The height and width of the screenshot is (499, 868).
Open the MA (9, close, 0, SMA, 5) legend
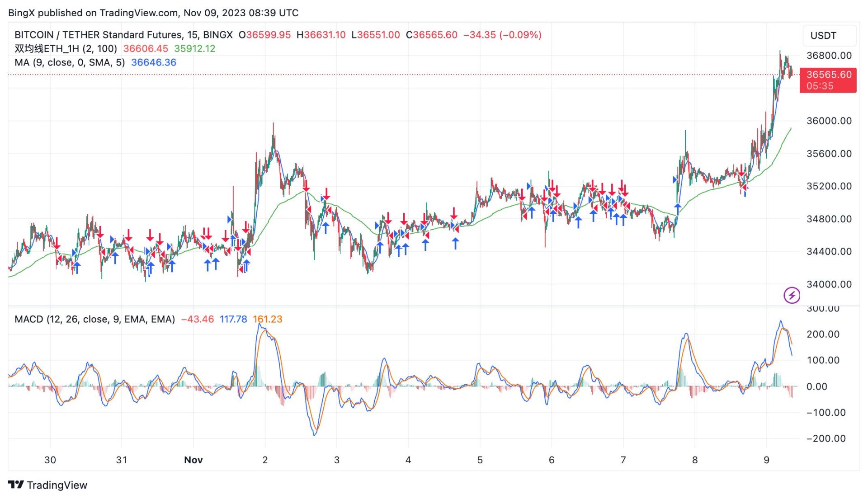click(70, 62)
